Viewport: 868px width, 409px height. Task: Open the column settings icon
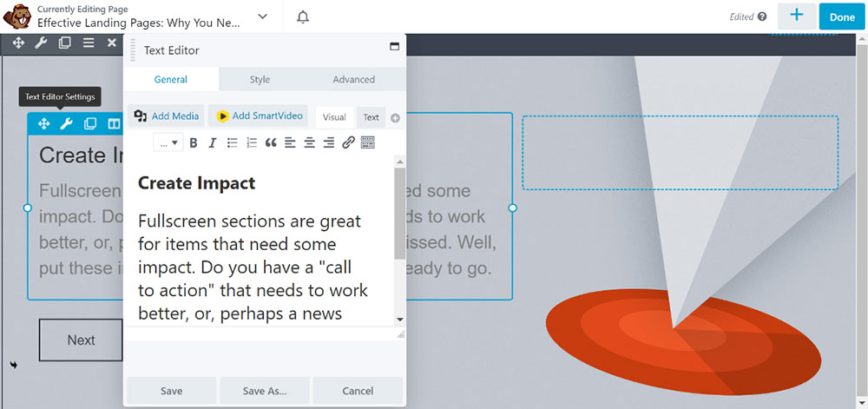114,124
